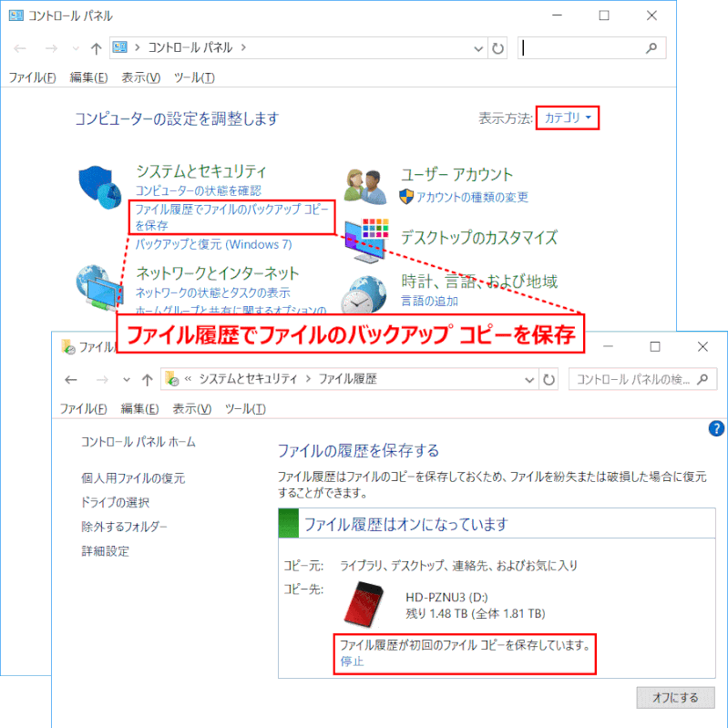Open ツール(T) menu in Control Panel window

pyautogui.click(x=194, y=77)
